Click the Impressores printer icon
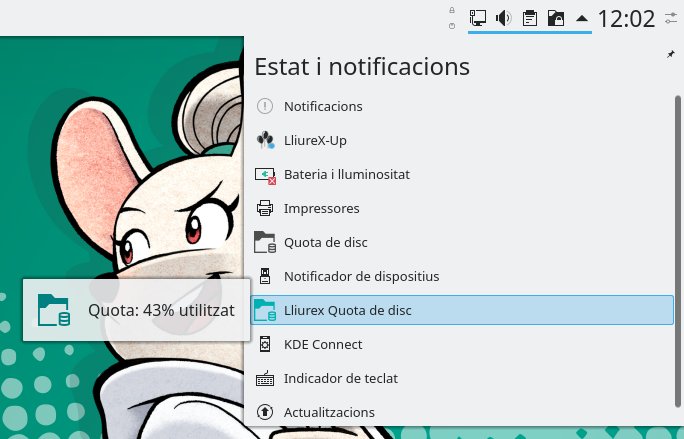 pos(265,208)
